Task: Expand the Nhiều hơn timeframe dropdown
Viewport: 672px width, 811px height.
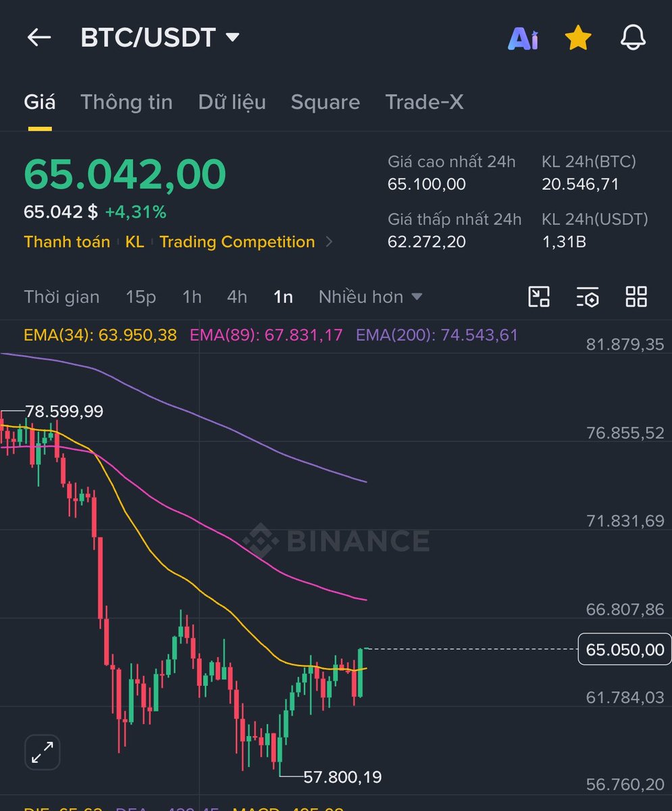Action: [370, 297]
